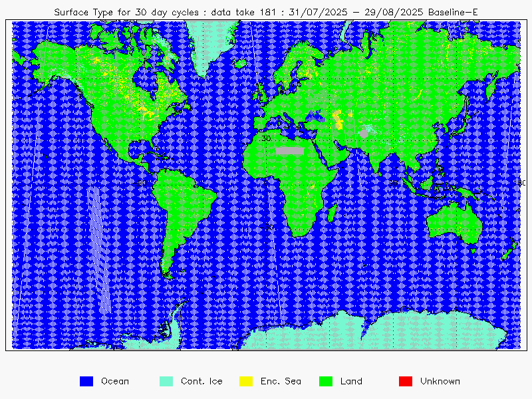Screen dimensions: 532x399
Task: Click the white striped track in the Pacific
Action: tap(98, 239)
